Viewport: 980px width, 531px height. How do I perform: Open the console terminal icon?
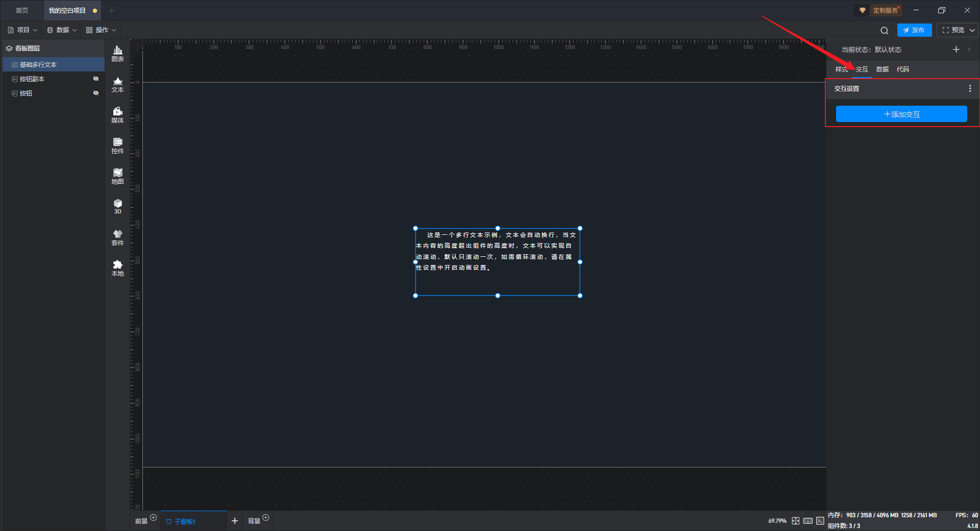click(x=820, y=521)
